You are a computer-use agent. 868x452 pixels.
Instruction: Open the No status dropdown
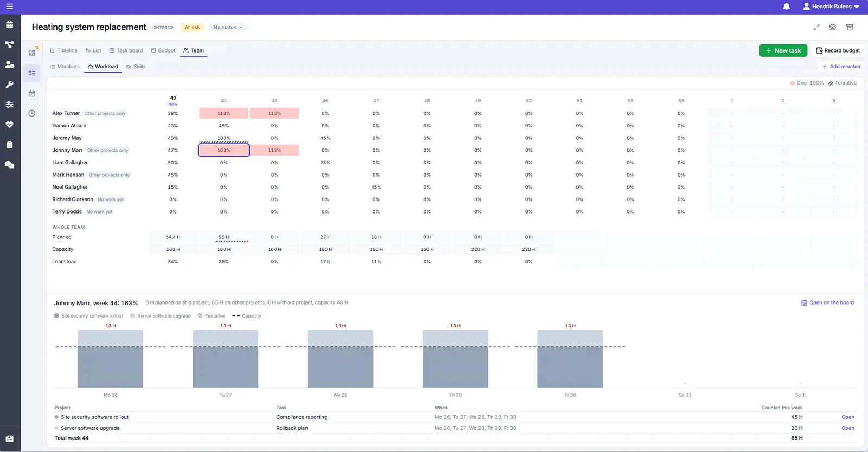(x=228, y=27)
